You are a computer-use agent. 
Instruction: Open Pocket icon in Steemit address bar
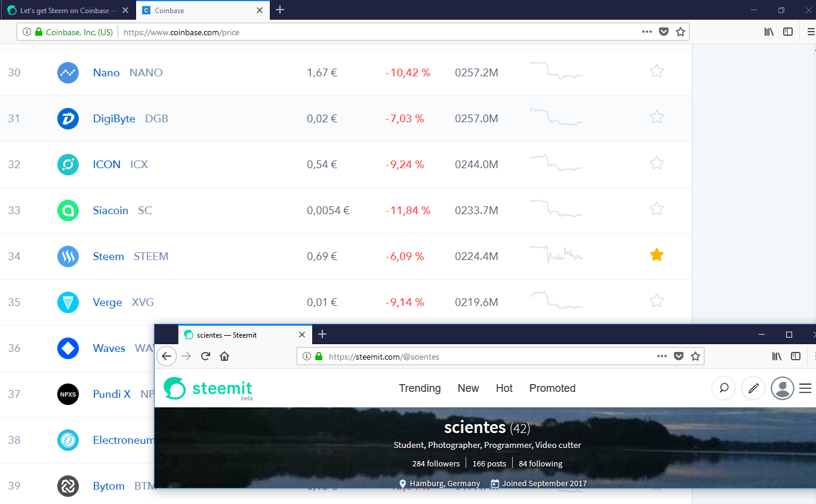tap(679, 356)
